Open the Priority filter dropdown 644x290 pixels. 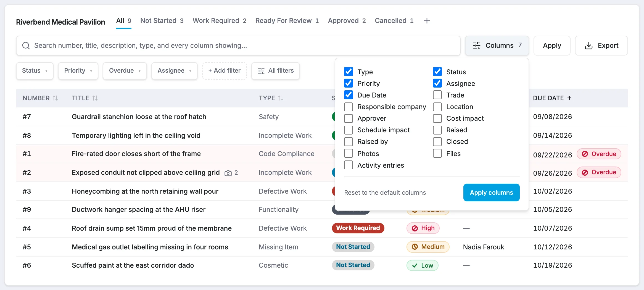click(x=78, y=71)
